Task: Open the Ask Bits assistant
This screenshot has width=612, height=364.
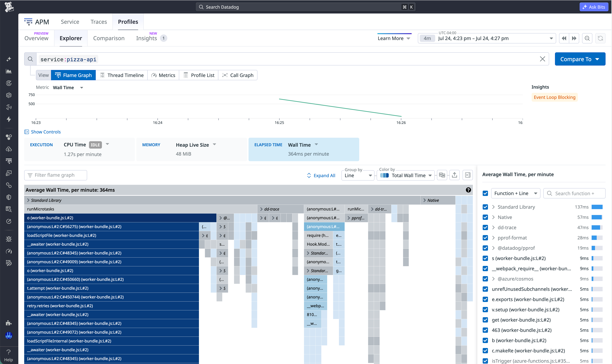Action: (x=594, y=7)
